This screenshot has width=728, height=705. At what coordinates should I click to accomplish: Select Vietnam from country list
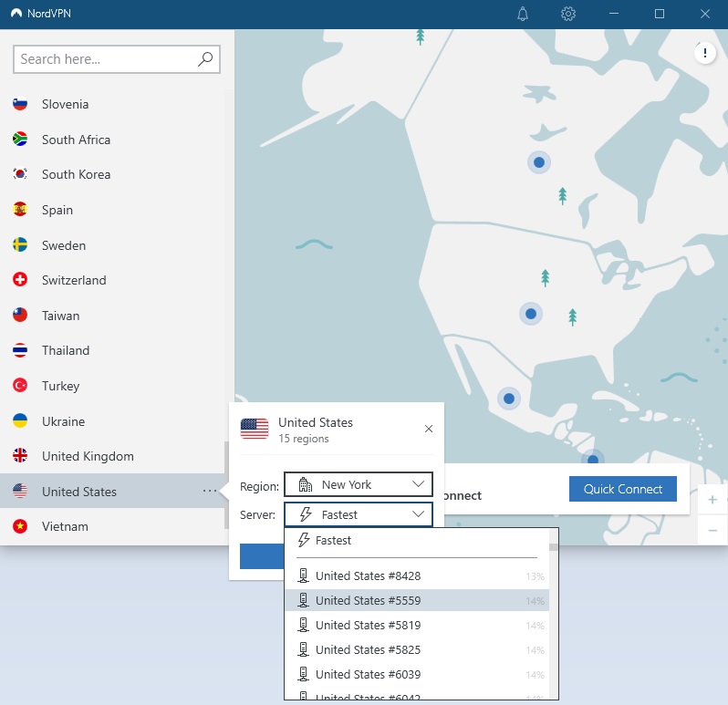[112, 526]
